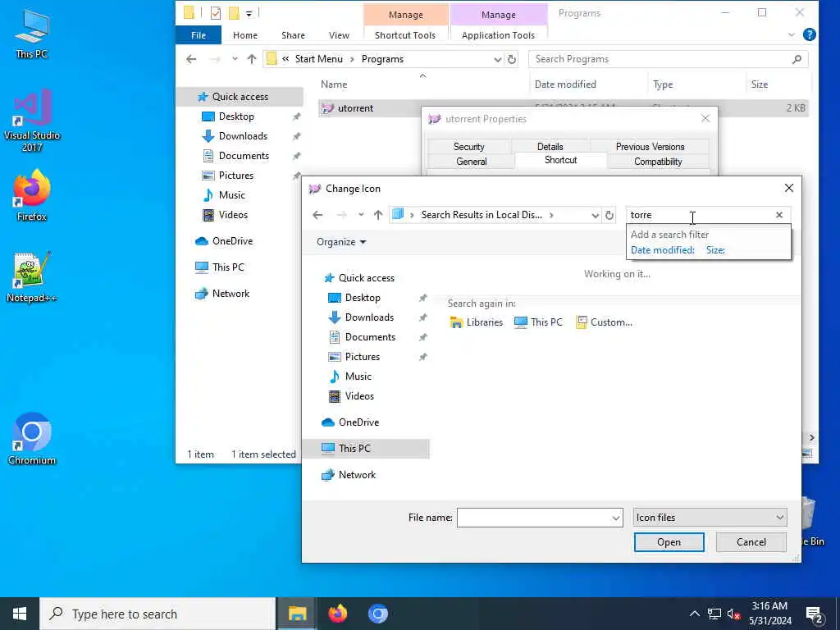Launch Firefox from desktop shortcut
The image size is (840, 630).
click(32, 195)
